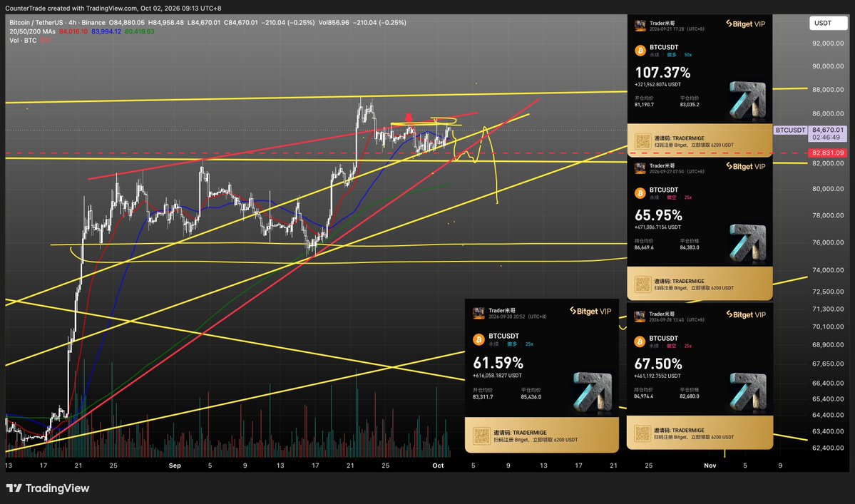Click the green MA value 80,419.63
The height and width of the screenshot is (504, 855).
tap(140, 31)
